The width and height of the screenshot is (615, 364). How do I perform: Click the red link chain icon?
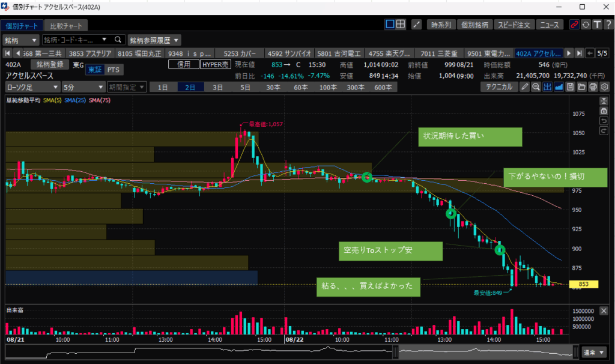coord(575,25)
